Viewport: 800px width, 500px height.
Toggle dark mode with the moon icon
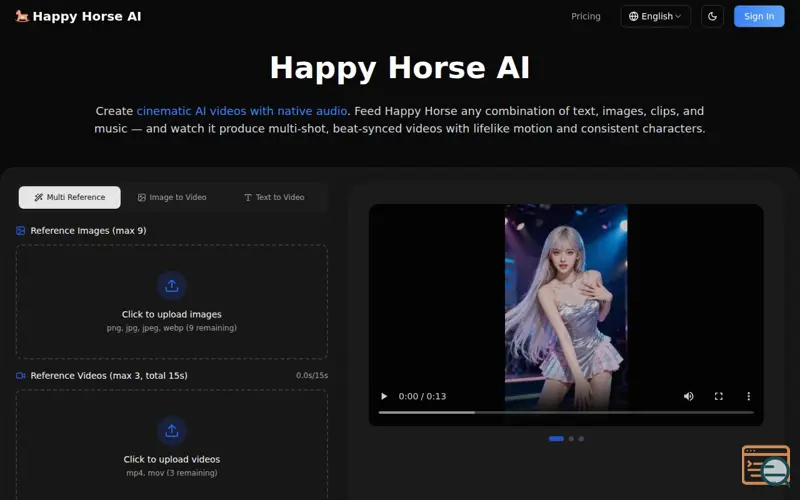pyautogui.click(x=712, y=16)
